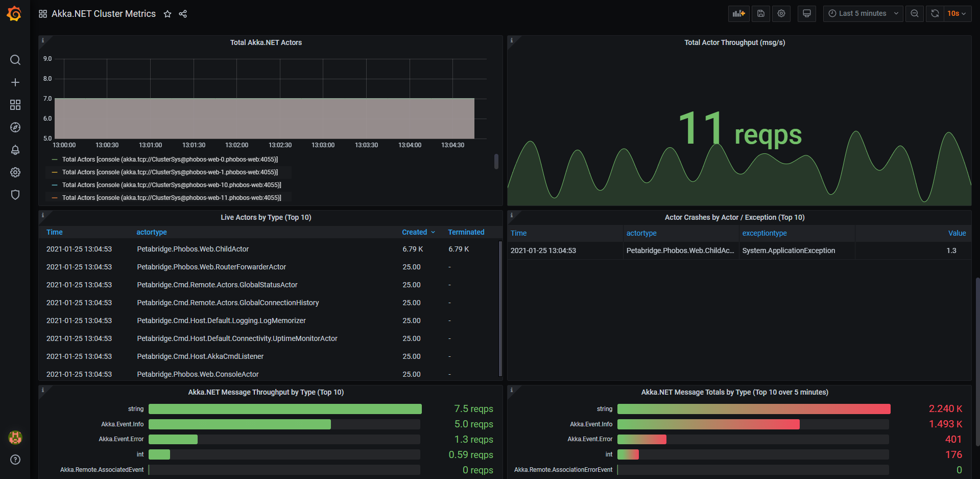
Task: Sort Live Actors table by actortype
Action: point(152,232)
